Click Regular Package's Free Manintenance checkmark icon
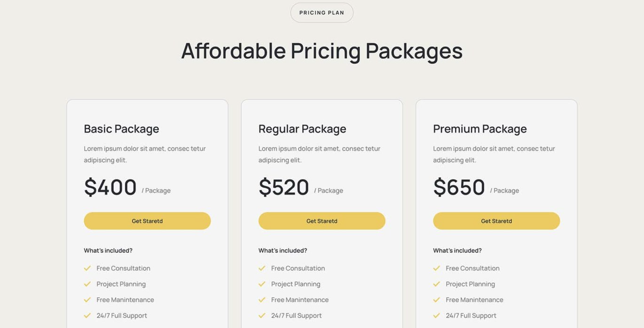Image resolution: width=644 pixels, height=328 pixels. 262,300
